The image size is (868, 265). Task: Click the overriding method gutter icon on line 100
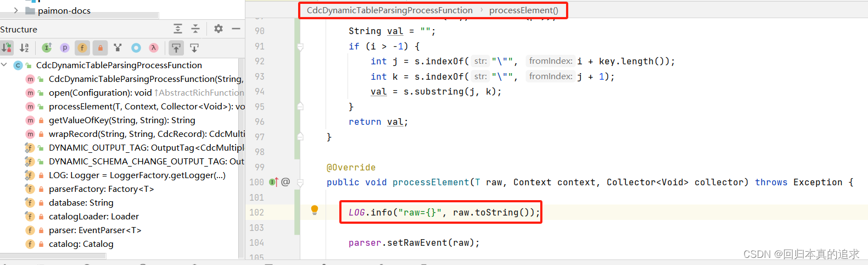[273, 181]
